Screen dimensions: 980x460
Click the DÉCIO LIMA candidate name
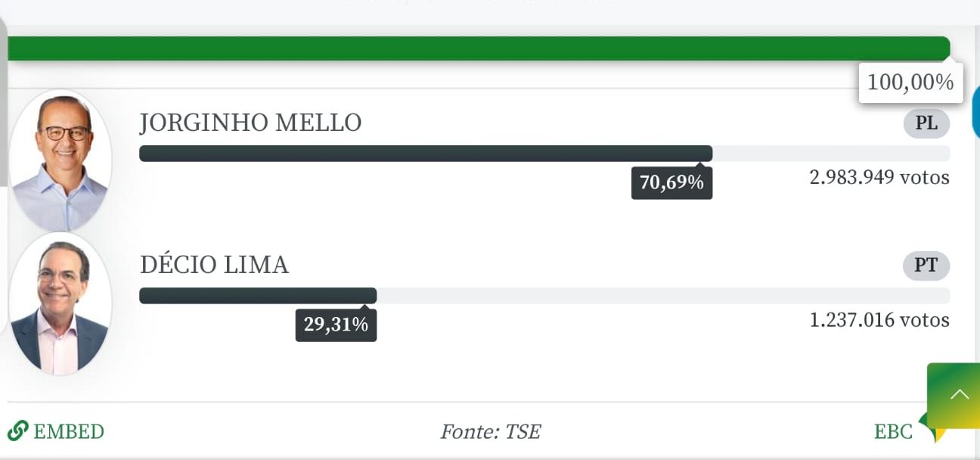click(214, 265)
